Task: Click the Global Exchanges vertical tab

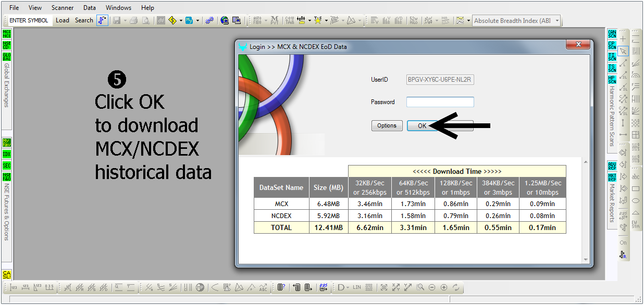Action: [7, 85]
